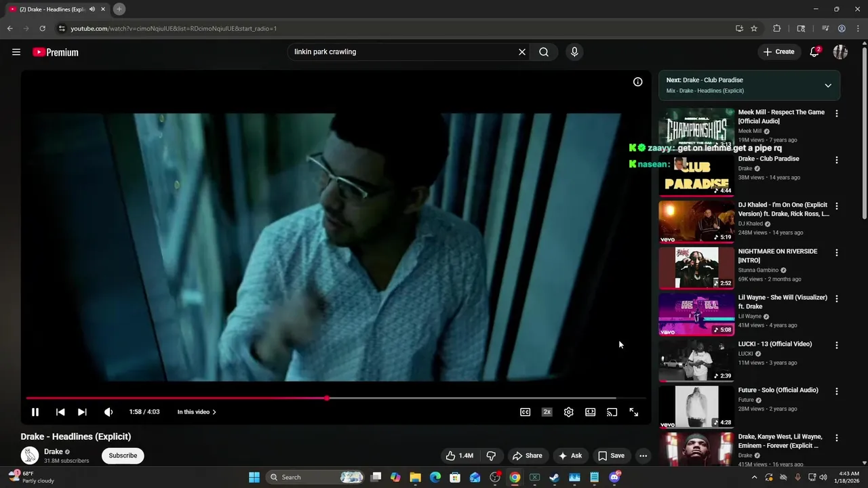Open the Ask AI button

coord(570,455)
